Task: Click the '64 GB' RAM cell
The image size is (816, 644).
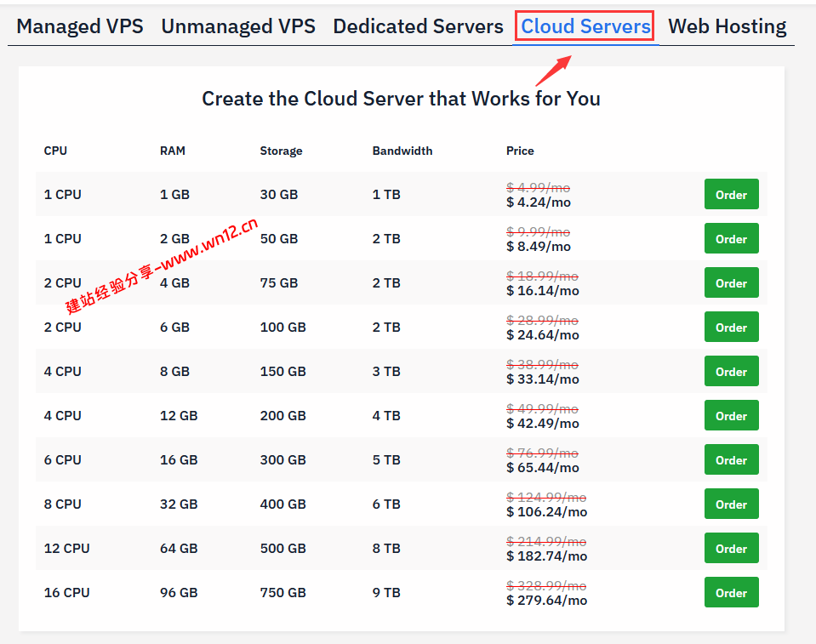Action: click(x=179, y=548)
